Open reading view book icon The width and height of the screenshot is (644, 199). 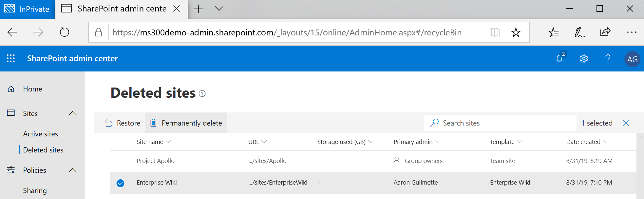pos(494,32)
